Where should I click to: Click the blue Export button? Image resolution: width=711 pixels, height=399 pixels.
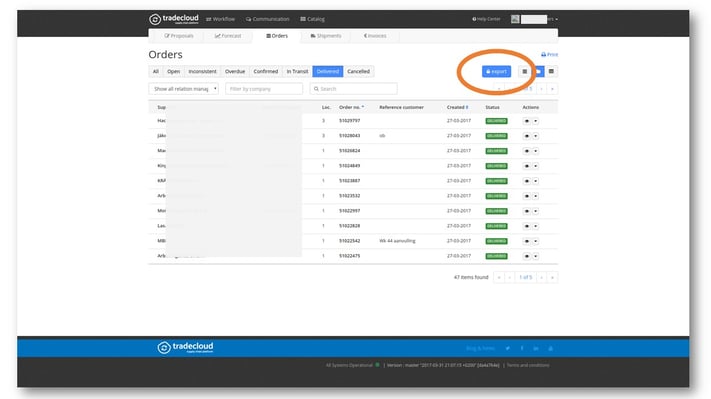[x=496, y=71]
